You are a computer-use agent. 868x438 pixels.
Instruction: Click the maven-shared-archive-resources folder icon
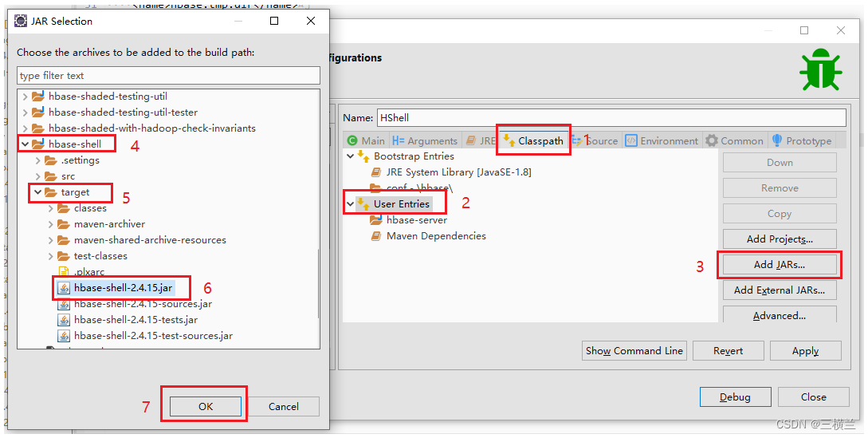(x=64, y=240)
